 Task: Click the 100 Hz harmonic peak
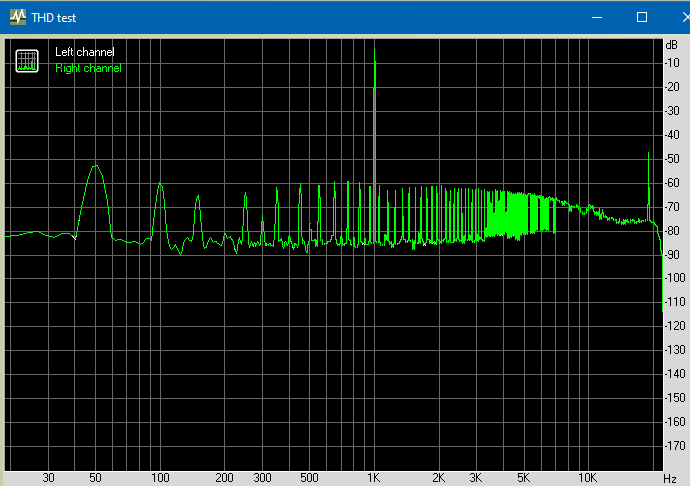[159, 186]
